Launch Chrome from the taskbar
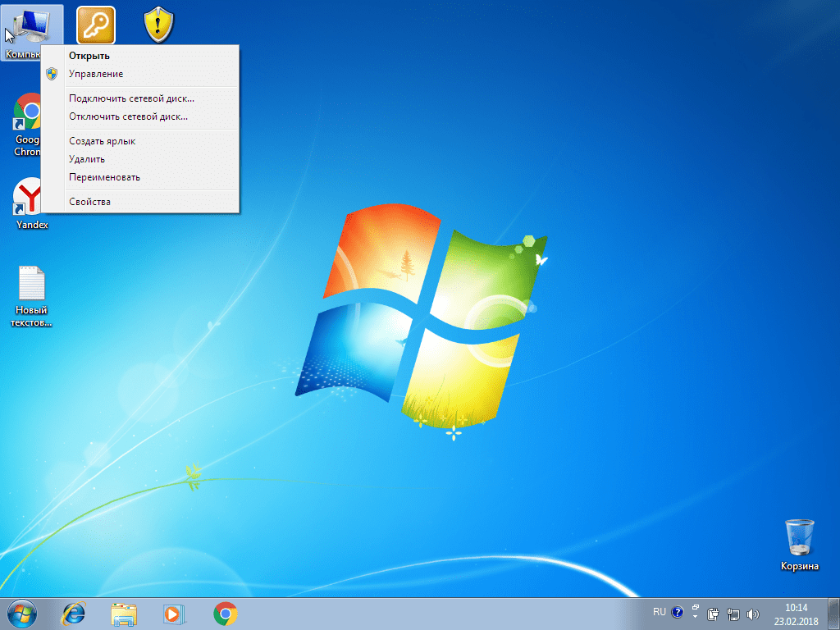Image resolution: width=840 pixels, height=630 pixels. coord(226,614)
